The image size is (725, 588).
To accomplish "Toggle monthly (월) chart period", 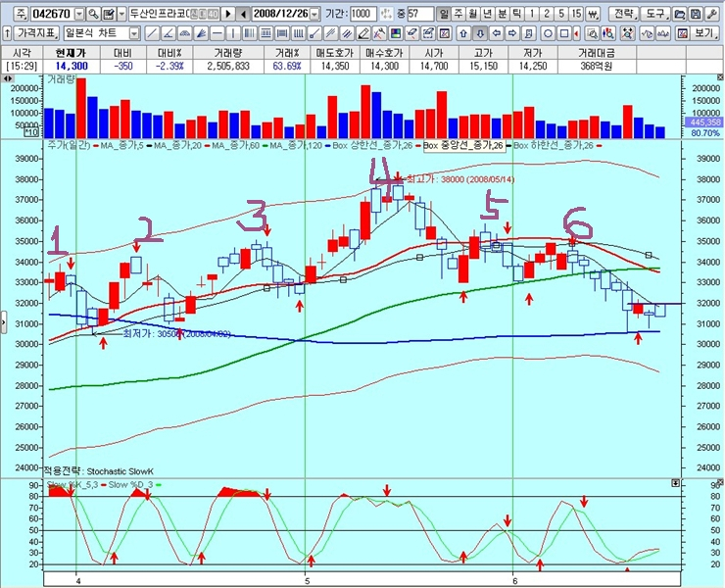I will tap(473, 14).
